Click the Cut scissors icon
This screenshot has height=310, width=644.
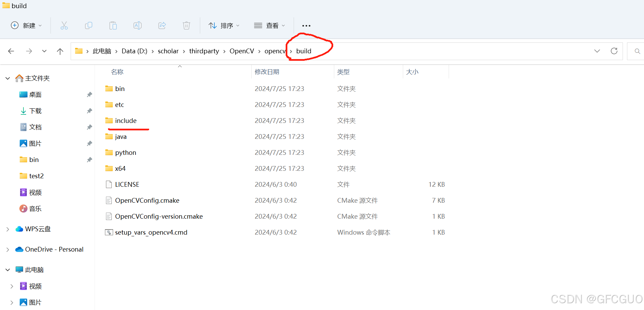pyautogui.click(x=64, y=25)
